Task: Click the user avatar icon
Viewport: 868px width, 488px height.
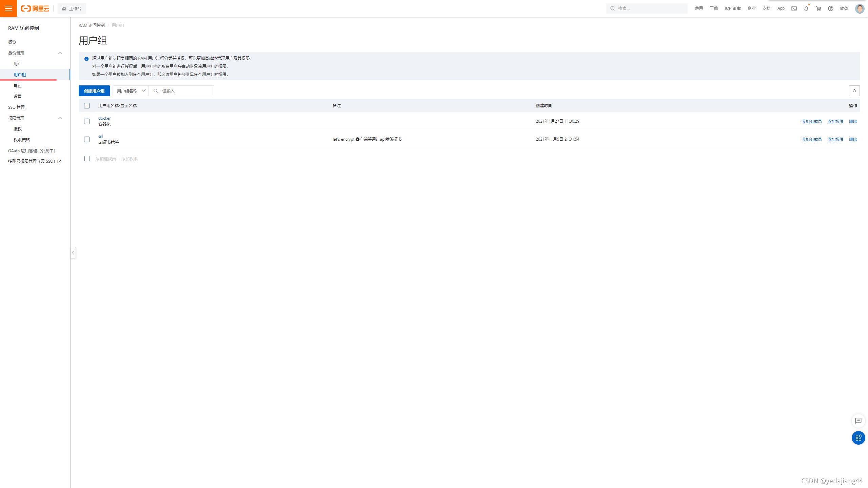Action: click(860, 8)
